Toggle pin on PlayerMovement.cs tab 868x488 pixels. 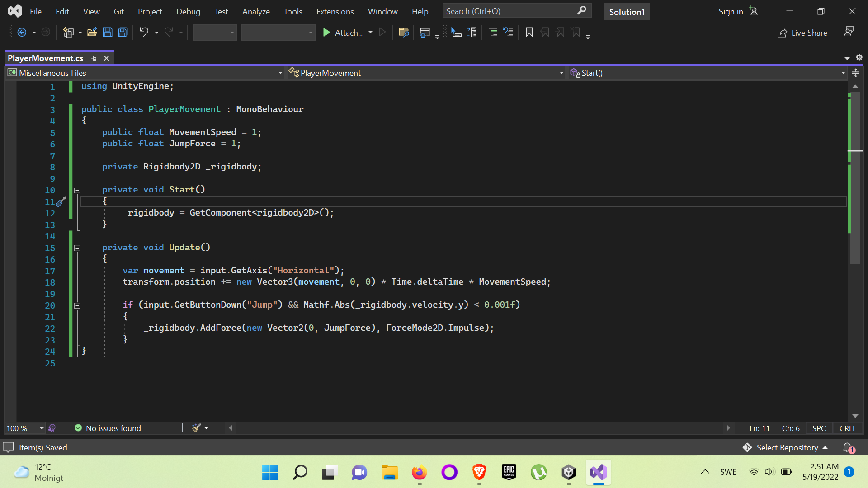coord(94,58)
